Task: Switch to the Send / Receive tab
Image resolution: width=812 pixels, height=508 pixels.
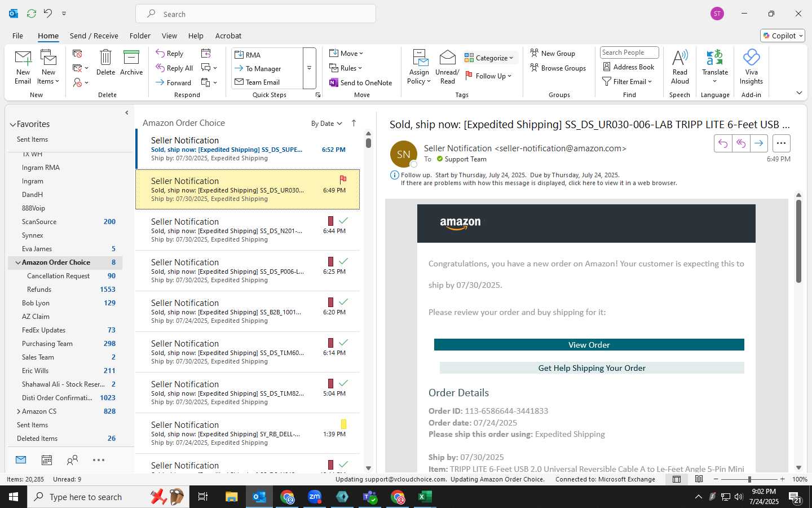Action: coord(94,36)
